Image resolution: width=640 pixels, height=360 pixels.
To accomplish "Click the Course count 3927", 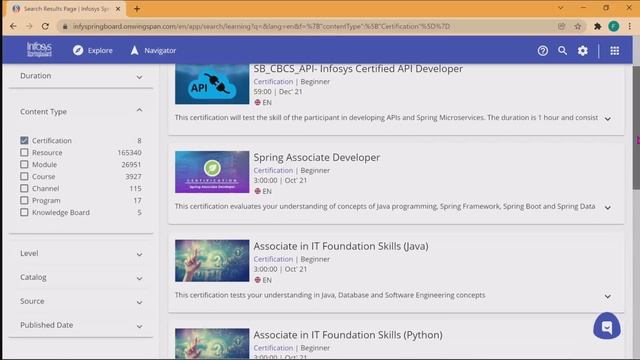I will (133, 176).
